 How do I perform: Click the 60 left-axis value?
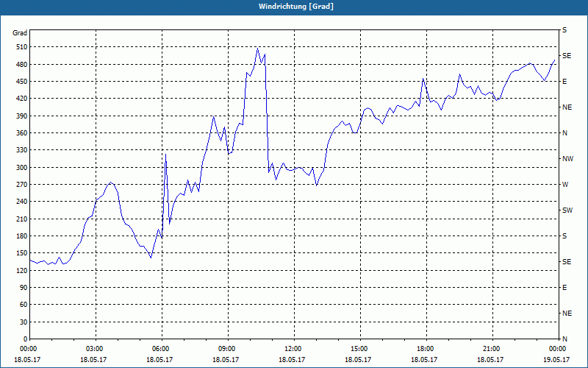pos(24,305)
